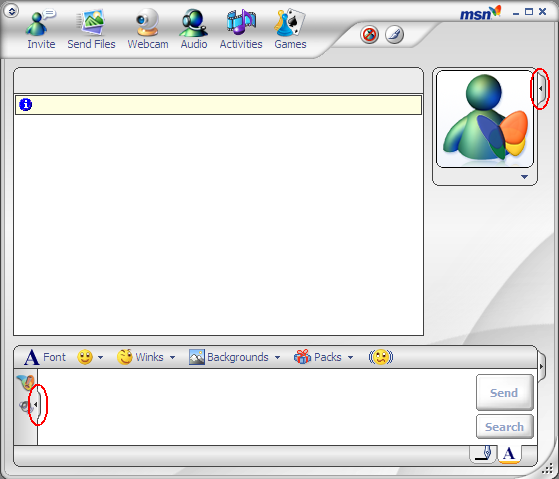Click the Send button
Screen dimensions: 559x479
point(504,392)
